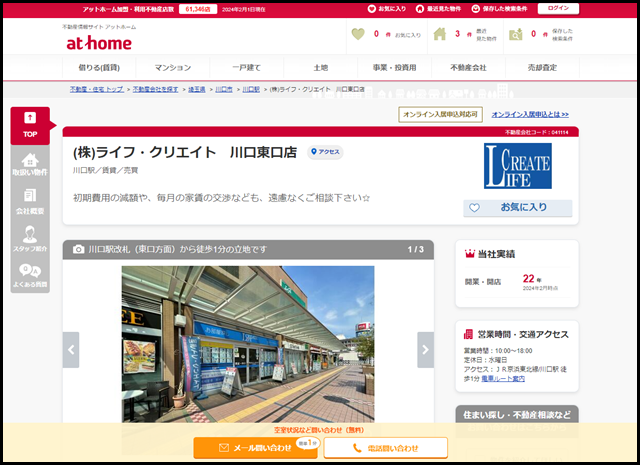This screenshot has width=640, height=465.
Task: Open 保存した検索条件 link in top red bar
Action: [x=499, y=9]
